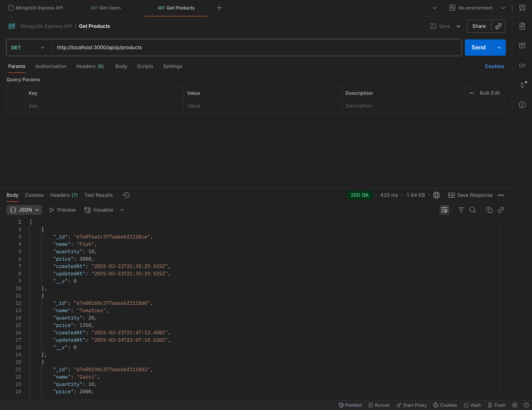Copy the response body to clipboard
This screenshot has height=410, width=532.
tap(489, 210)
